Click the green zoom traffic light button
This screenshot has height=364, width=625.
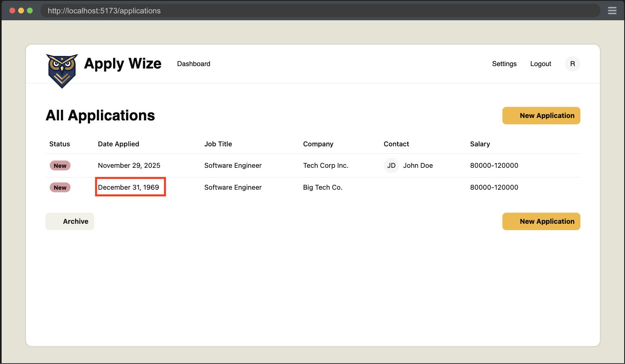tap(30, 11)
